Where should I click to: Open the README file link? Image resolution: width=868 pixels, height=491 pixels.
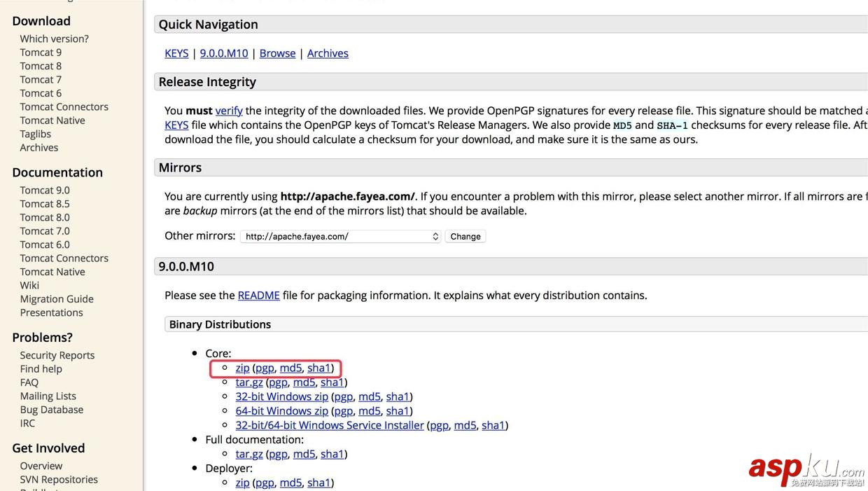point(258,296)
